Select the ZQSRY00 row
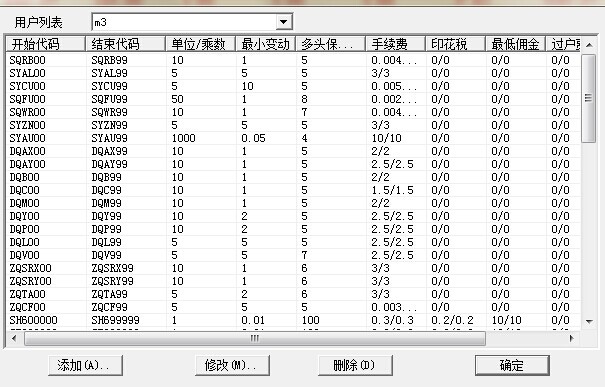Screen dimensions: 605x387 click(x=293, y=281)
